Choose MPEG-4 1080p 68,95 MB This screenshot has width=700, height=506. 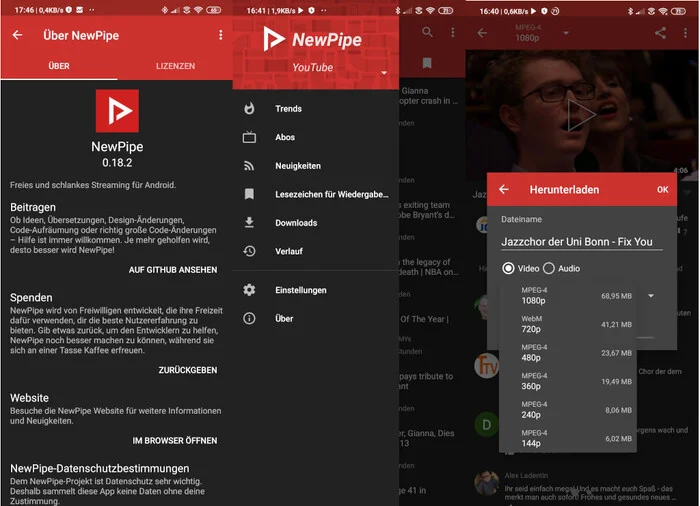pos(567,296)
